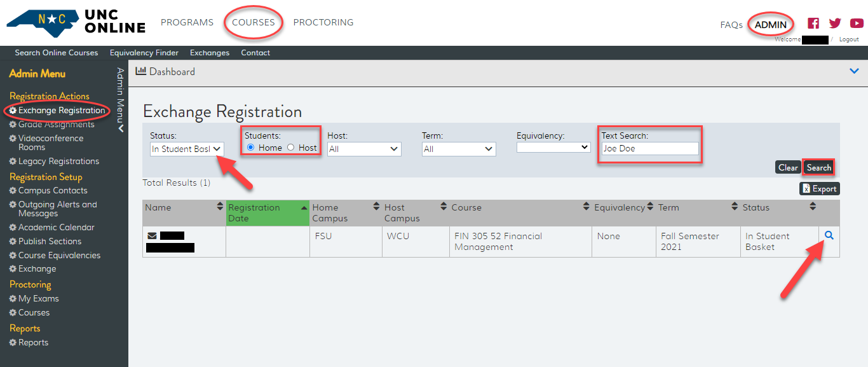Select the Host students radio button

click(291, 148)
